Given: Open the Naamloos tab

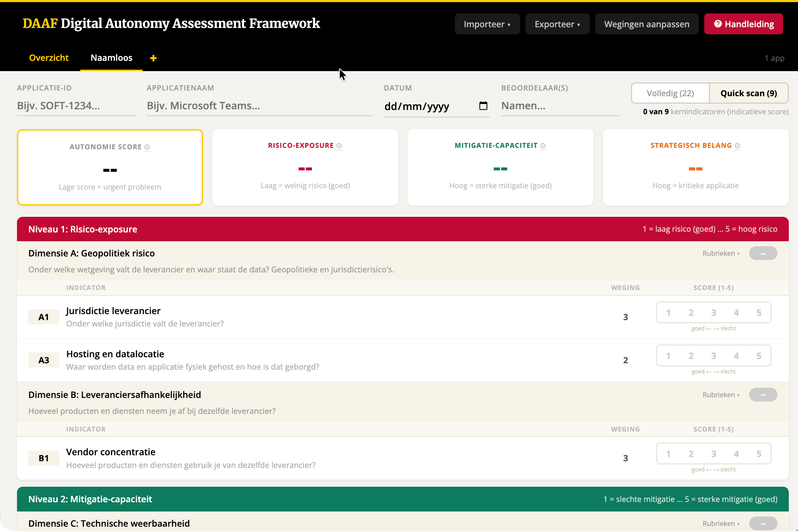Looking at the screenshot, I should (111, 58).
